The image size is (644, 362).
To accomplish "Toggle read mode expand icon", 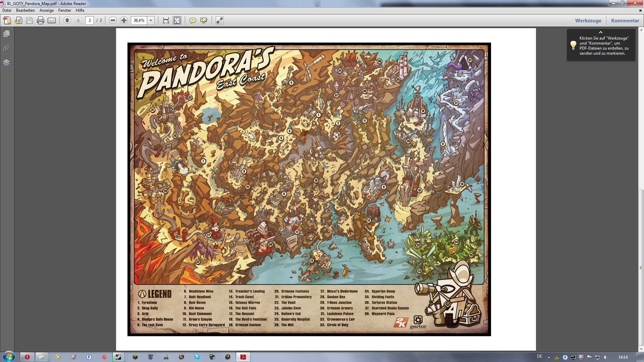I will click(x=219, y=20).
